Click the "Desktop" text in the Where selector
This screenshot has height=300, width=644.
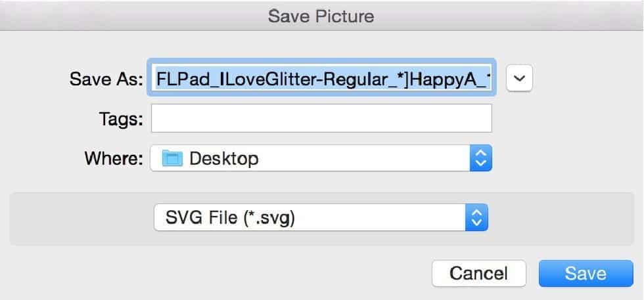pyautogui.click(x=224, y=158)
